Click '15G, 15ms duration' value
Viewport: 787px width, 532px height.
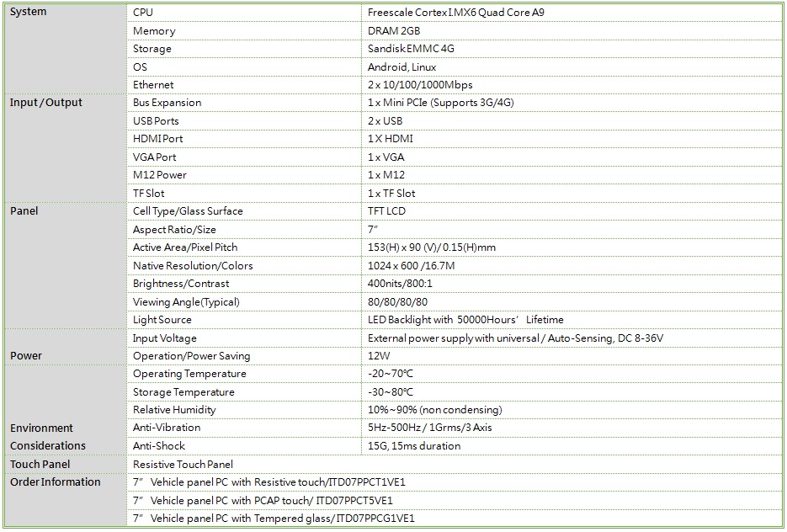pos(414,445)
